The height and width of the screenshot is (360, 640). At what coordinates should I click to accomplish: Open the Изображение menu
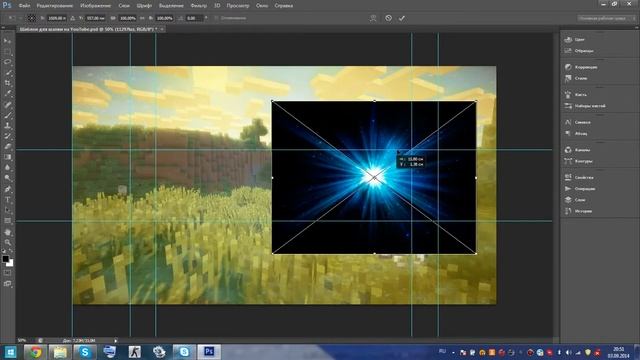96,6
